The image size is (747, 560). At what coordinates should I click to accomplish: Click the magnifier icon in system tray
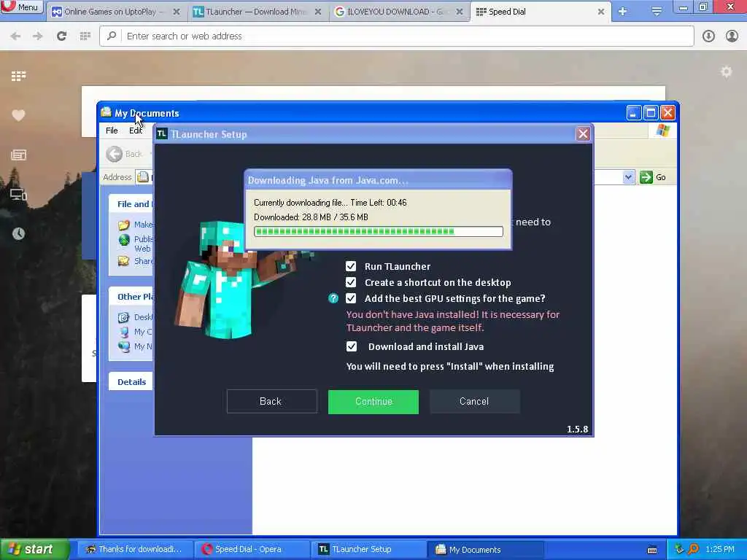point(693,549)
